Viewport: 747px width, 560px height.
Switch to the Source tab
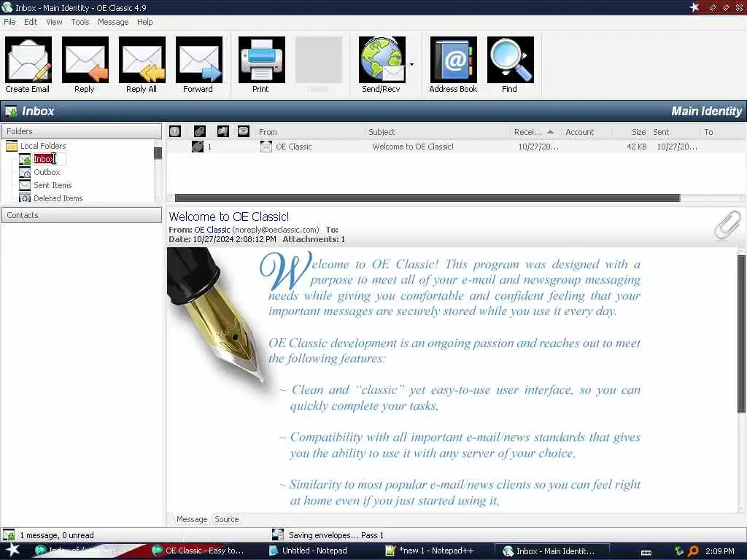click(x=227, y=519)
